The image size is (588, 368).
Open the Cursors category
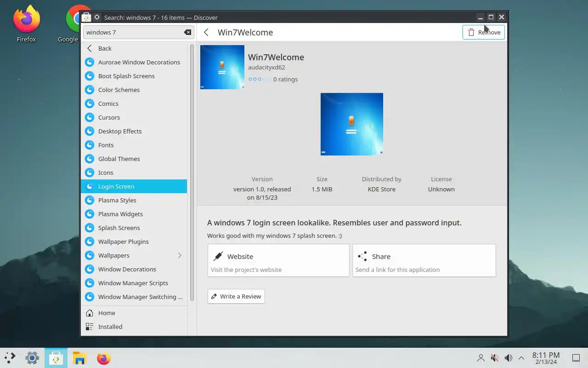point(134,117)
